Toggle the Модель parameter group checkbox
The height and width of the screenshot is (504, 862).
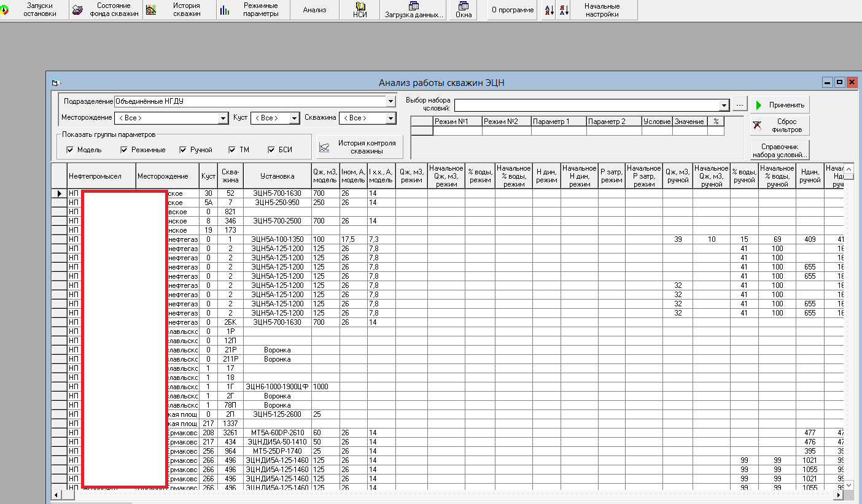click(x=70, y=150)
